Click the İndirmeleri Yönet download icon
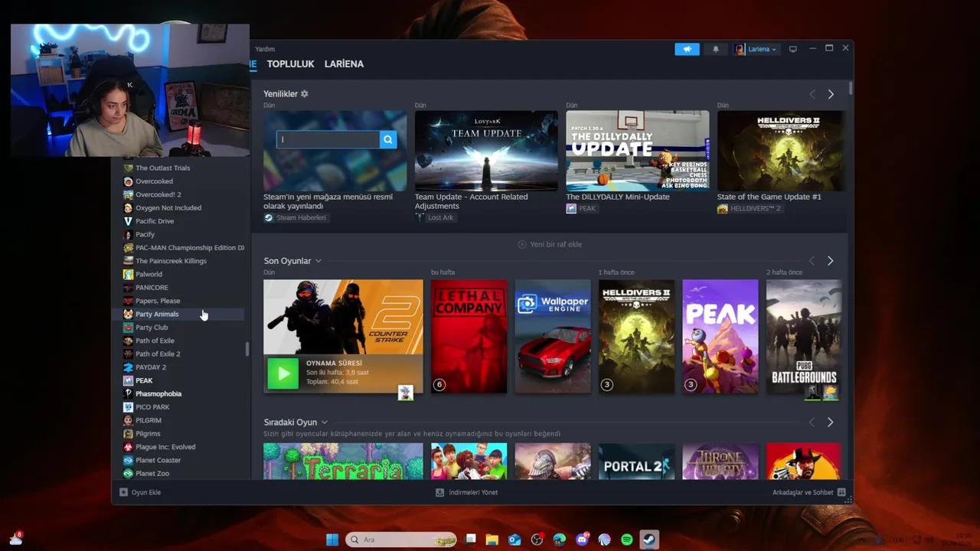The image size is (980, 551). tap(439, 492)
